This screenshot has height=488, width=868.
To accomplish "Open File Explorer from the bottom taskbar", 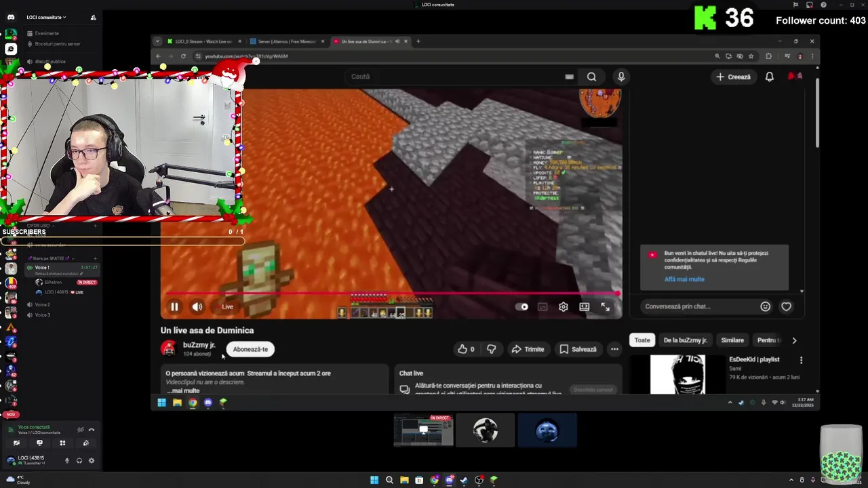I will [x=404, y=481].
